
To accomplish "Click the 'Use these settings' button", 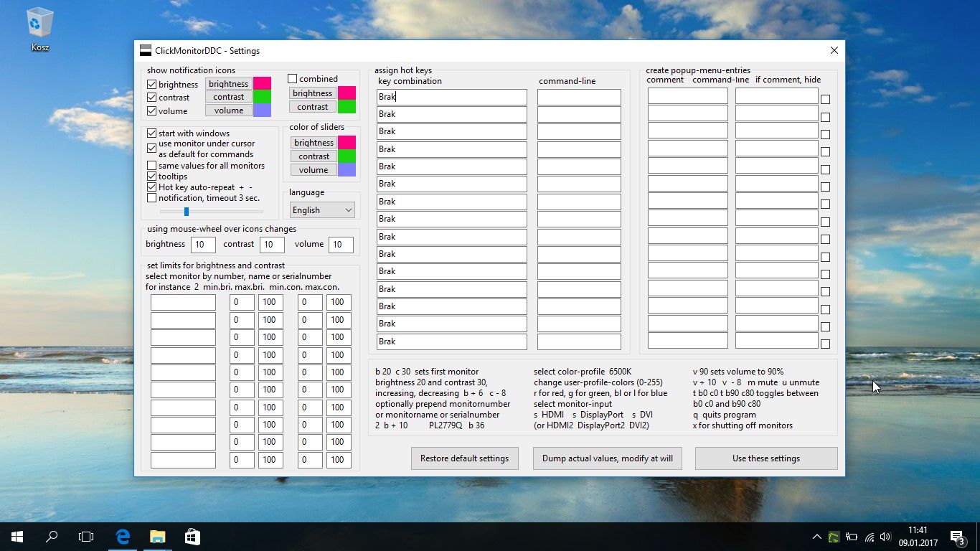I will [x=765, y=458].
